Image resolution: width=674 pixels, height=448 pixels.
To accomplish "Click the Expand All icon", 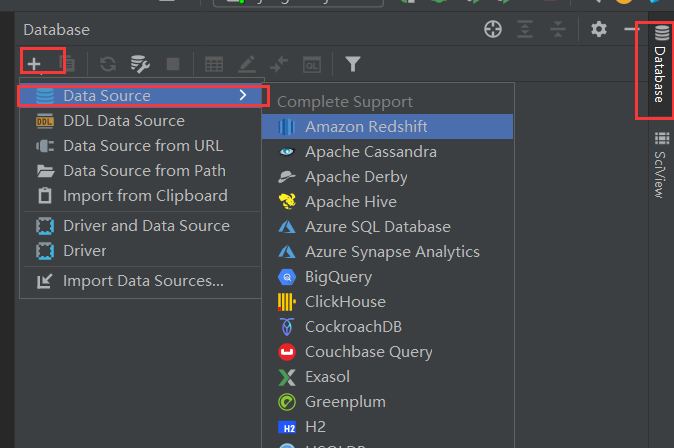I will (525, 29).
